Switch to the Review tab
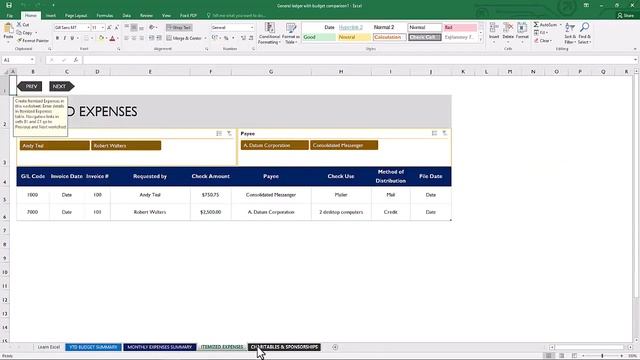Screen dimensions: 640x360 coord(146,16)
